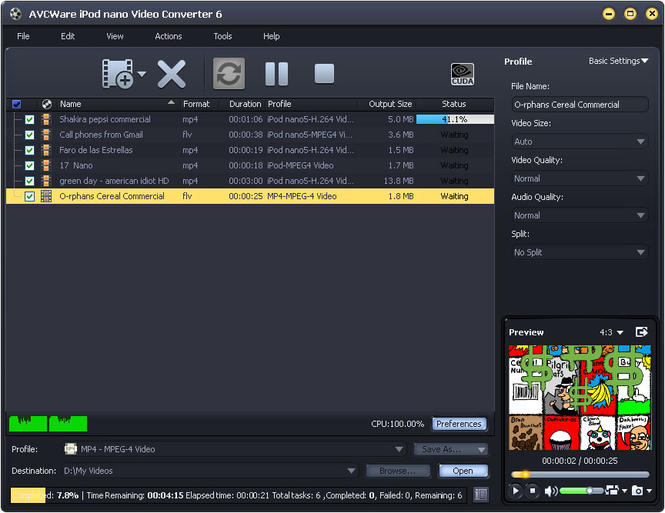Click the Browse... button
This screenshot has width=665, height=513.
pyautogui.click(x=398, y=471)
